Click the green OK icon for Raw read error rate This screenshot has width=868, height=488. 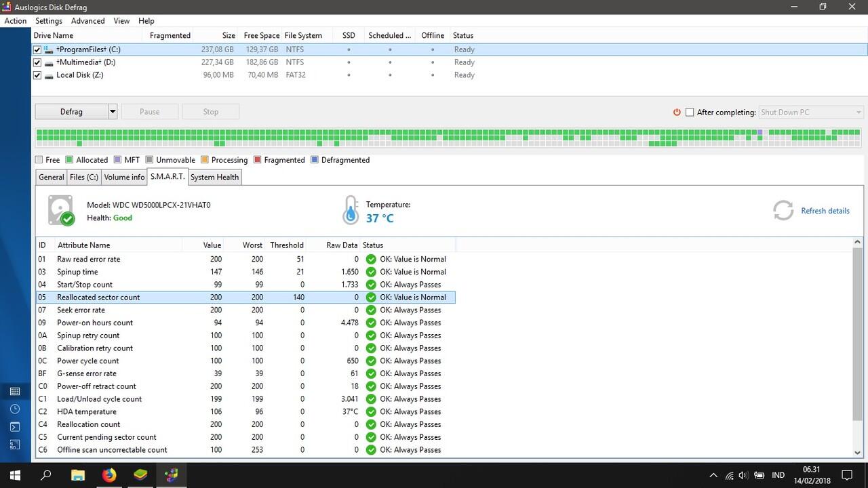371,259
